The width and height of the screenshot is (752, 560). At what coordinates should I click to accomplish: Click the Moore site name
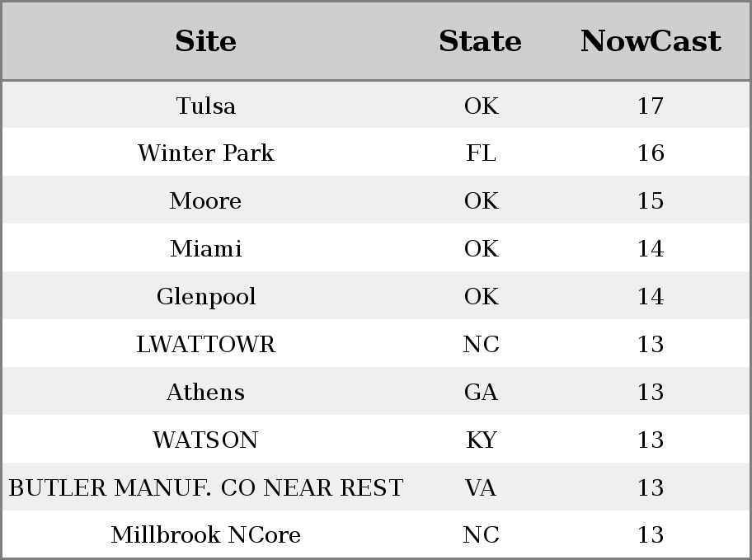click(x=206, y=200)
